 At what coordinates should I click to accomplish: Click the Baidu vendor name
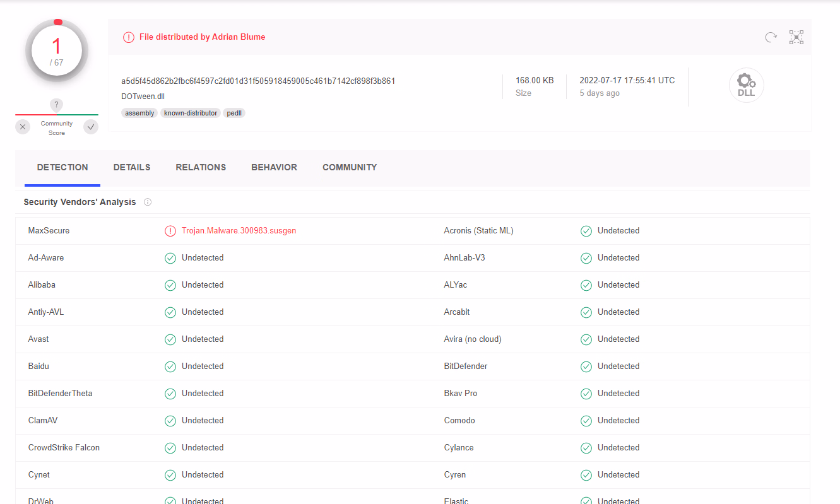[x=38, y=366]
